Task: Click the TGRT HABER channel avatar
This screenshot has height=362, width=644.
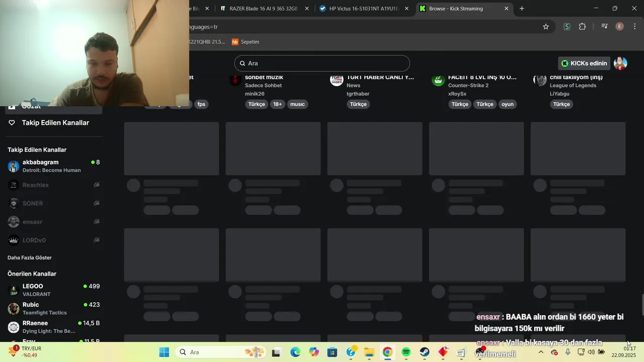Action: [337, 79]
